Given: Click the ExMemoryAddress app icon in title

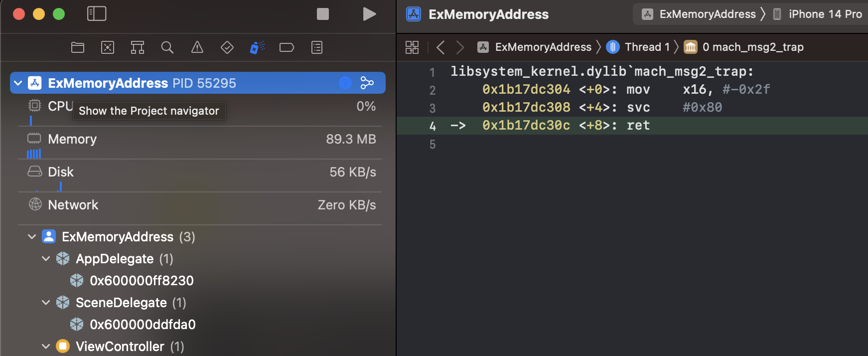Looking at the screenshot, I should [414, 14].
